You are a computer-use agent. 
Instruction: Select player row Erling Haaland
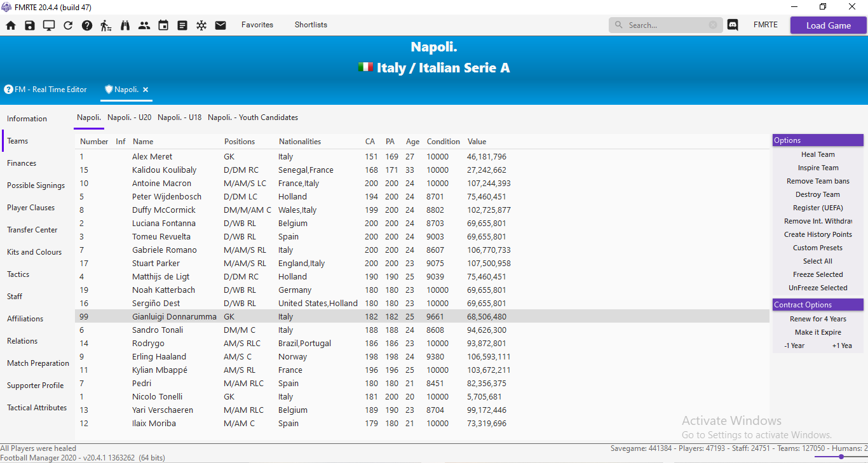422,357
